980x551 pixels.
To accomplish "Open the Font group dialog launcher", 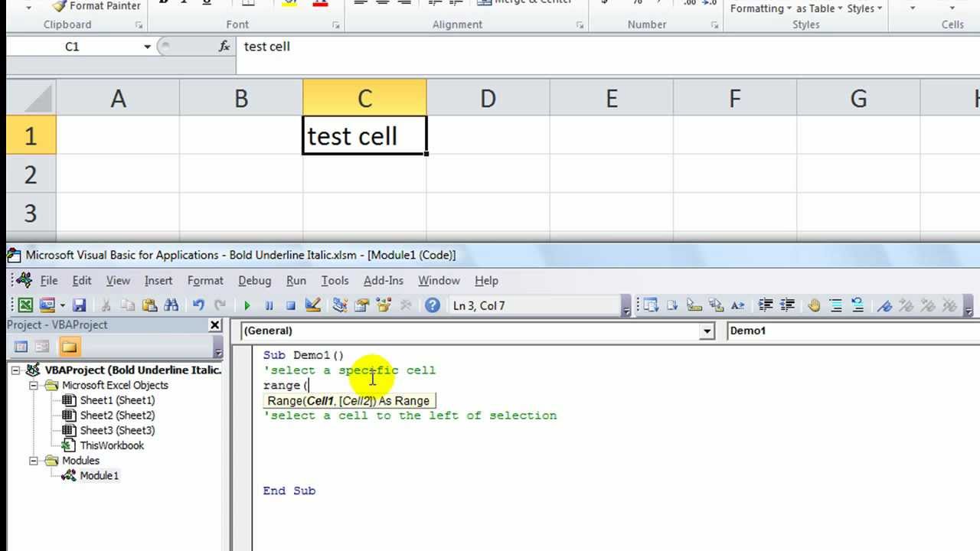I will (x=336, y=25).
